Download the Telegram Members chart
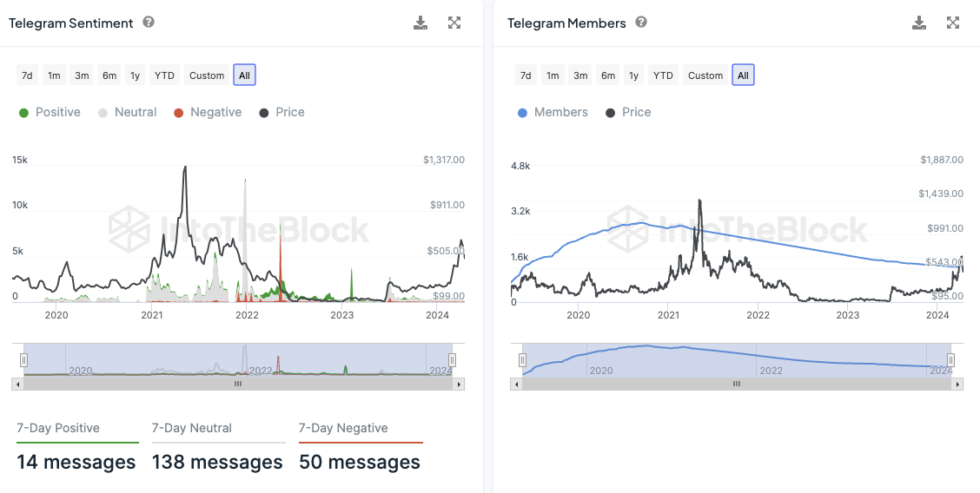 pos(919,23)
